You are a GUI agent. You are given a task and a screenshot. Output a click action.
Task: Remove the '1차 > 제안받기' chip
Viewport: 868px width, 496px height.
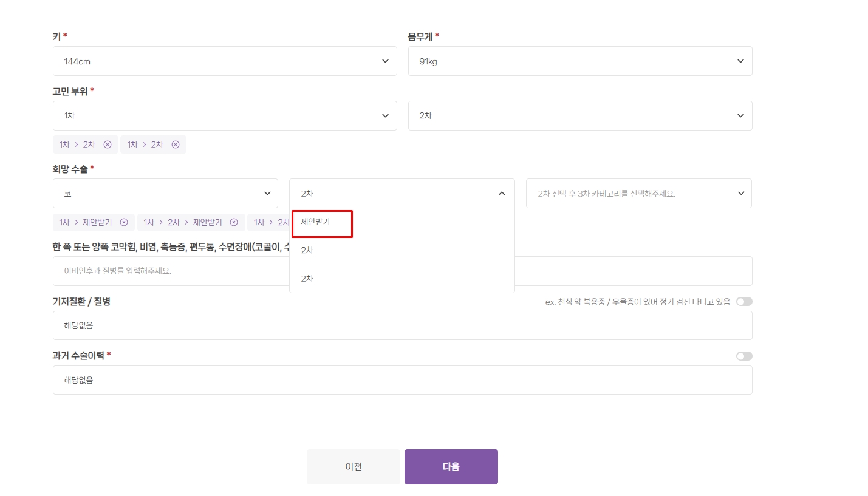point(124,222)
